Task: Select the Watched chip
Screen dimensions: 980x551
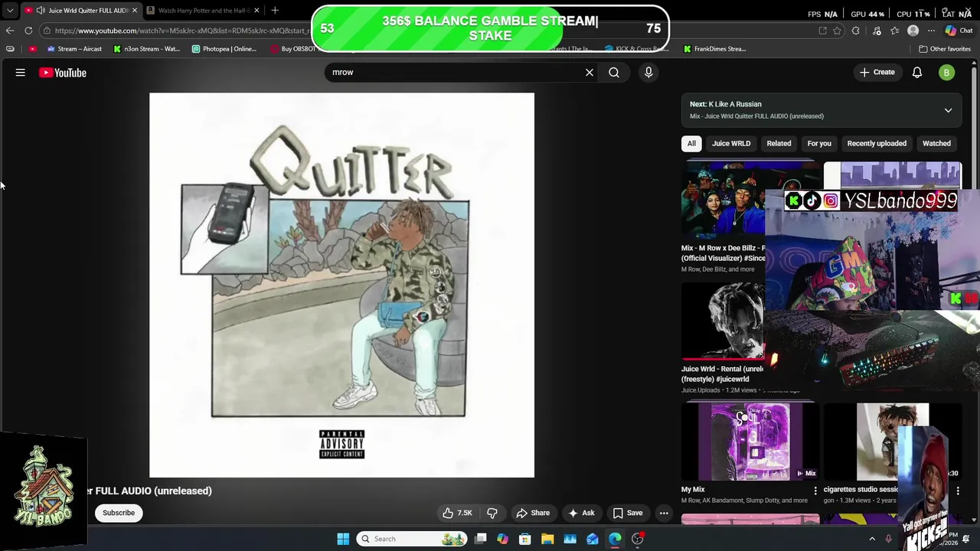Action: pyautogui.click(x=936, y=143)
